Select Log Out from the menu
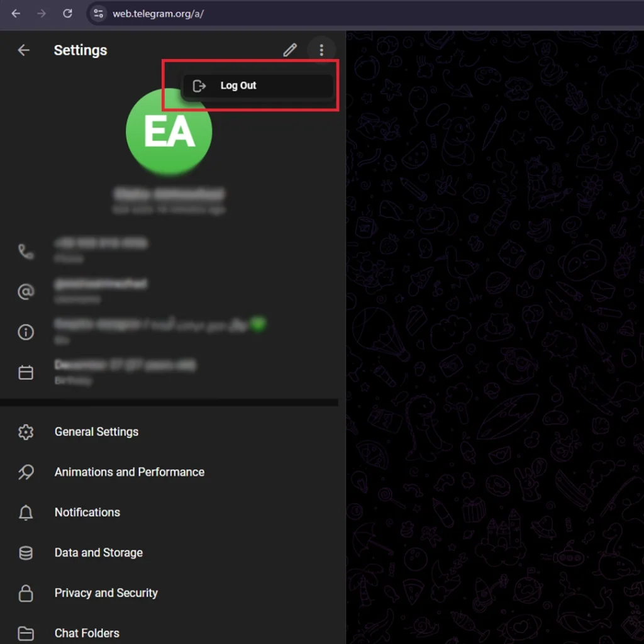 pos(238,86)
